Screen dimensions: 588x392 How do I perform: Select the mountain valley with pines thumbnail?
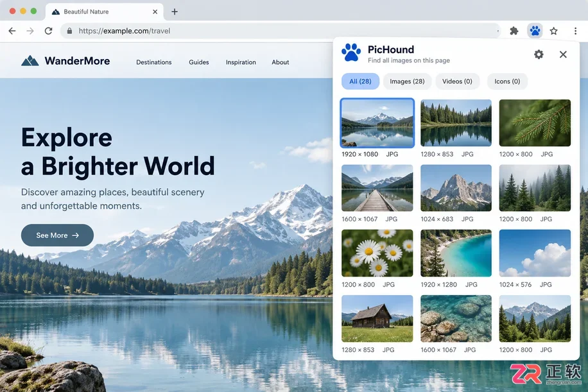[x=535, y=319]
